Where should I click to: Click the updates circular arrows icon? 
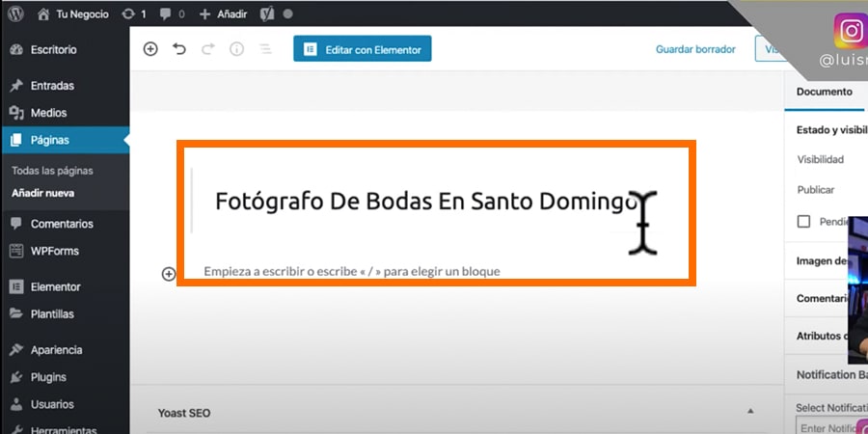[x=134, y=14]
